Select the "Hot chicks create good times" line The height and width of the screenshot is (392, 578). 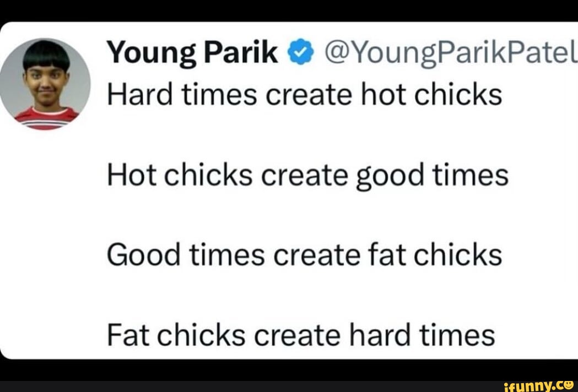(307, 176)
